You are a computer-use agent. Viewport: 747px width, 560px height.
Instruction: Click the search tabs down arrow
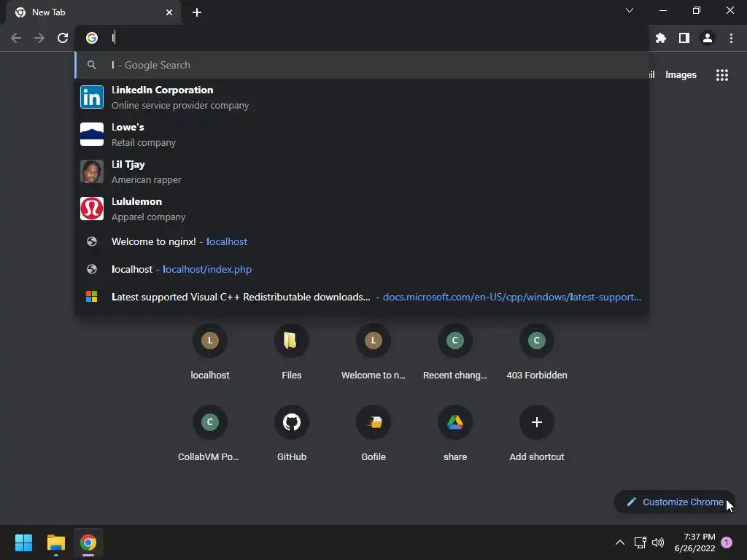[630, 10]
